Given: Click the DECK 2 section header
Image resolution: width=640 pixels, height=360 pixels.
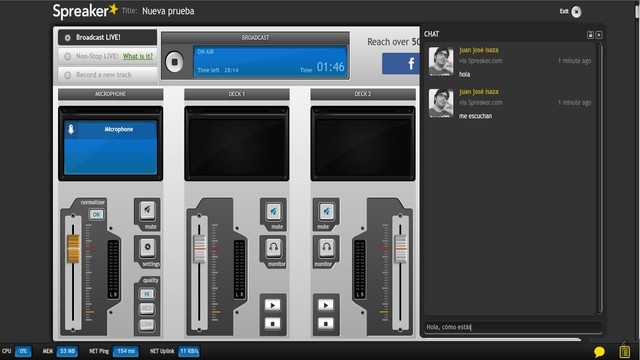Looking at the screenshot, I should pyautogui.click(x=363, y=94).
